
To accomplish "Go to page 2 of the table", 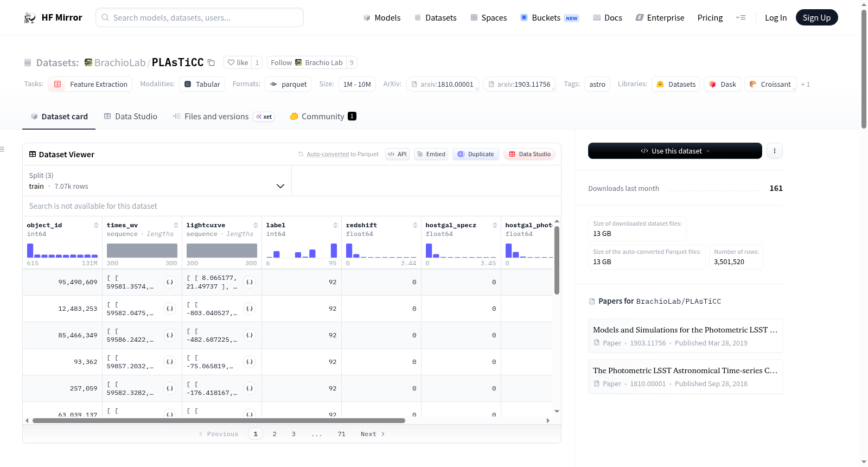I will 275,434.
